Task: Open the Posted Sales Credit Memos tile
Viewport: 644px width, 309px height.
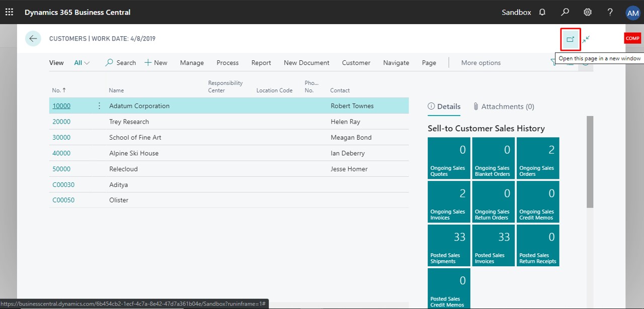Action: pyautogui.click(x=449, y=288)
